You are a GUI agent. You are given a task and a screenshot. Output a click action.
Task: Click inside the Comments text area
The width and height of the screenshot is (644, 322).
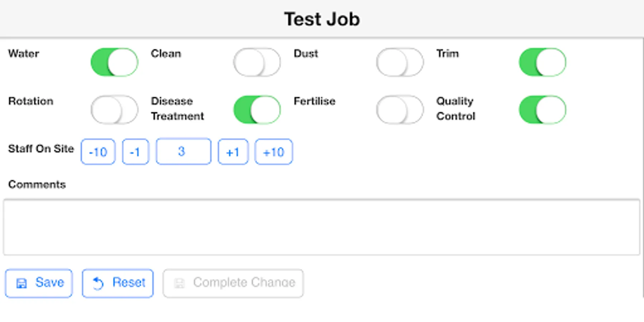tap(321, 227)
